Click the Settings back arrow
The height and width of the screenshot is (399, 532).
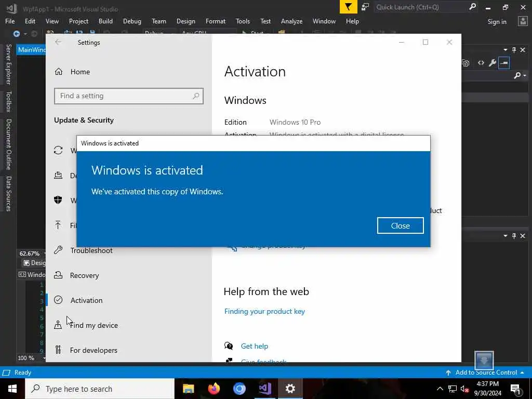[58, 42]
